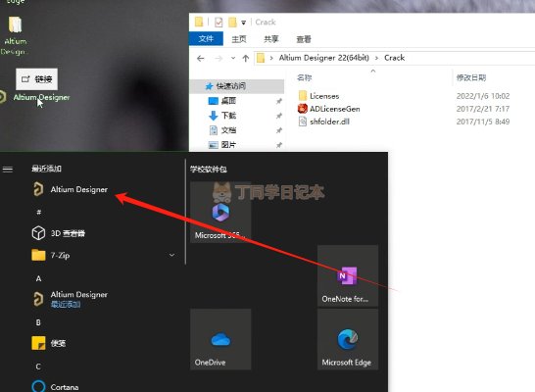Go up one folder level

tap(246, 59)
